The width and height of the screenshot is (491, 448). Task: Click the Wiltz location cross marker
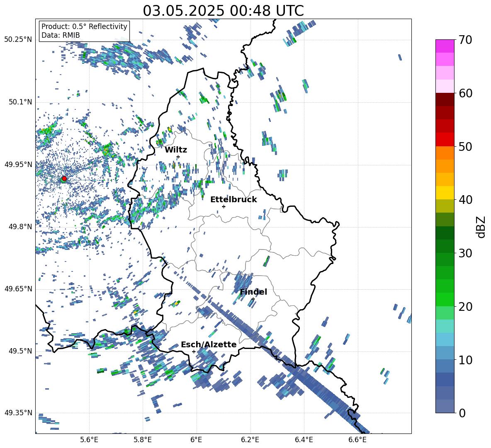coord(178,157)
